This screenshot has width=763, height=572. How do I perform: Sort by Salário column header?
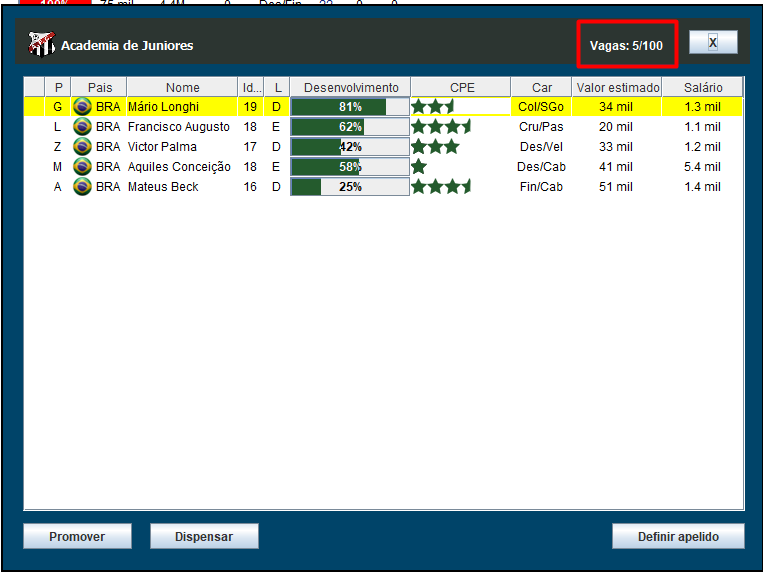(x=703, y=88)
